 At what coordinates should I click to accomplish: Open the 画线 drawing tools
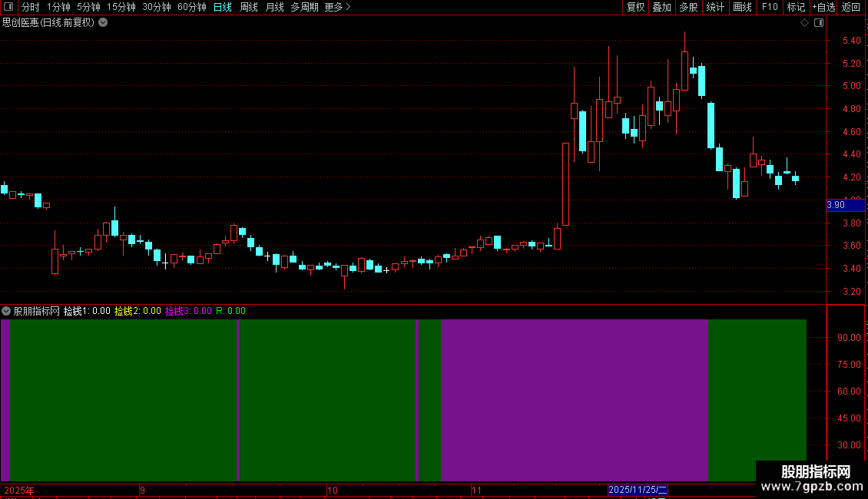[x=742, y=7]
